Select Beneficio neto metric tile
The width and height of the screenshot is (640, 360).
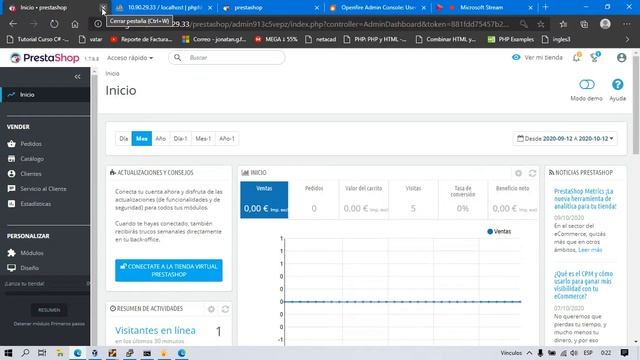(x=513, y=200)
